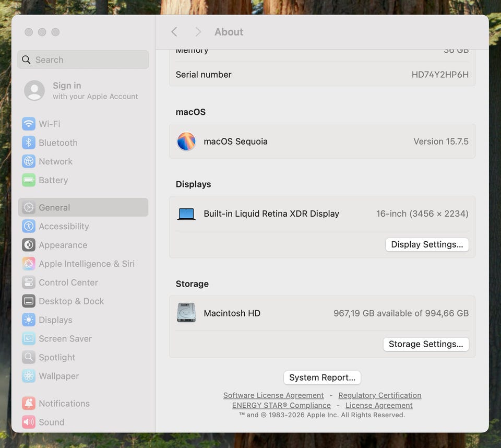
Task: Click the Control Center icon
Action: pyautogui.click(x=29, y=282)
